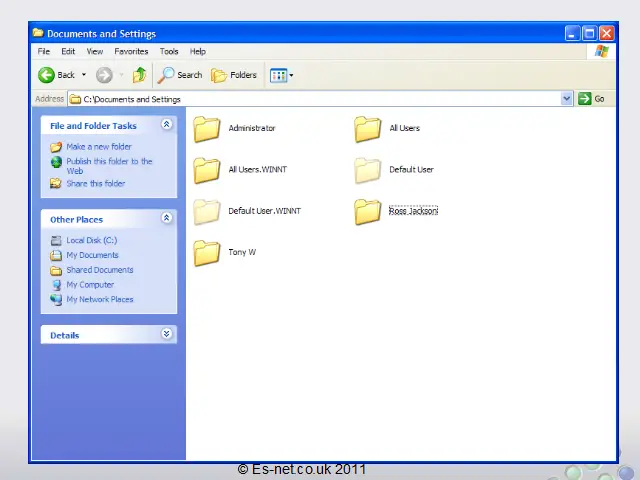Click the My Documents icon

click(56, 256)
